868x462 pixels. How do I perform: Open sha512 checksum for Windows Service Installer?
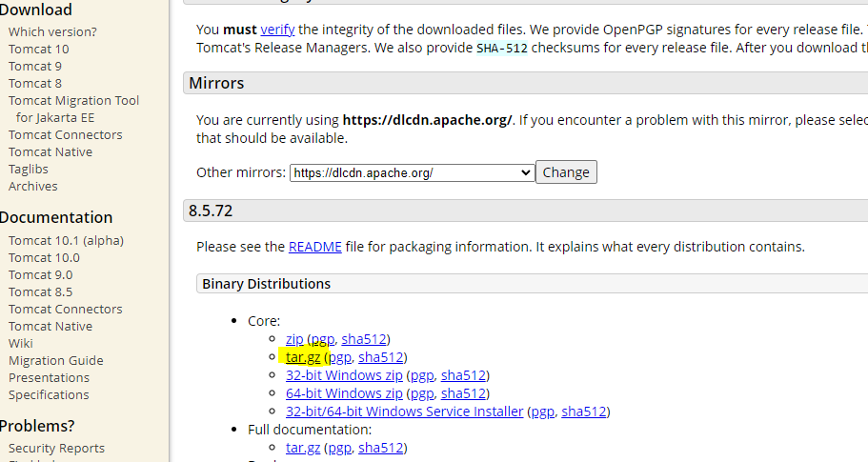pyautogui.click(x=584, y=412)
